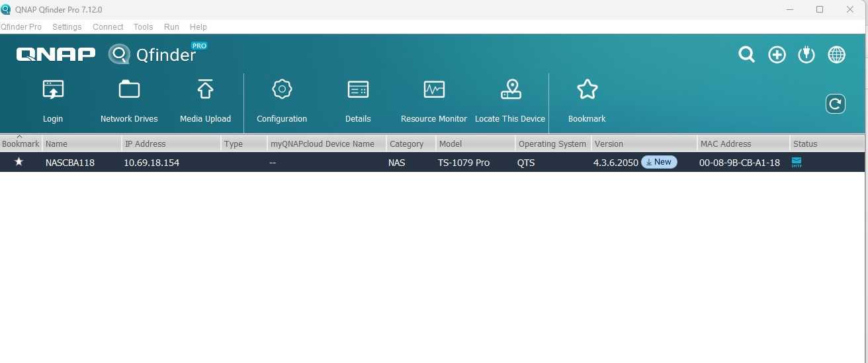868x363 pixels.
Task: Open the Connect menu
Action: [x=108, y=27]
